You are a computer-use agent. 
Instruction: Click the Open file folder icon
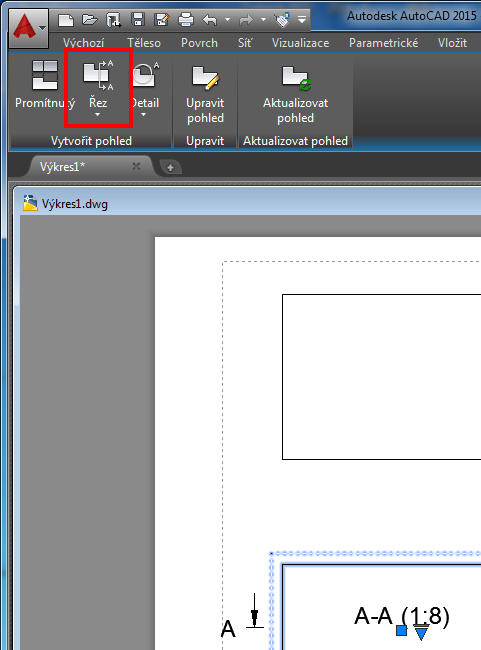tap(89, 19)
